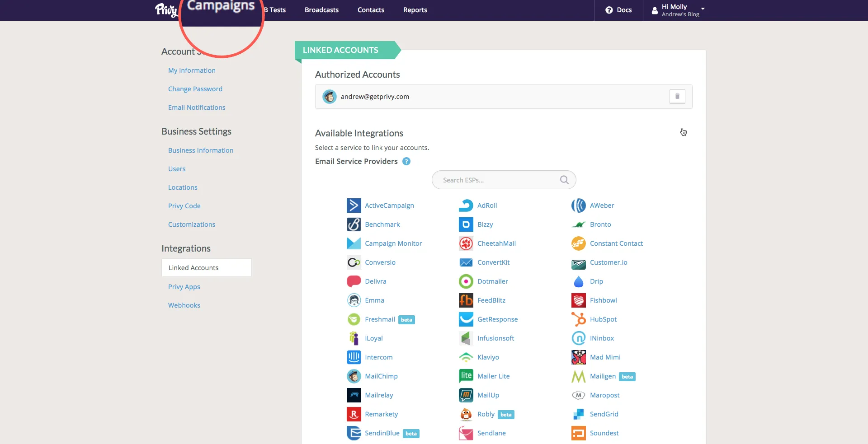Choose the Mailrelay integration link
Image resolution: width=868 pixels, height=444 pixels.
pyautogui.click(x=379, y=395)
